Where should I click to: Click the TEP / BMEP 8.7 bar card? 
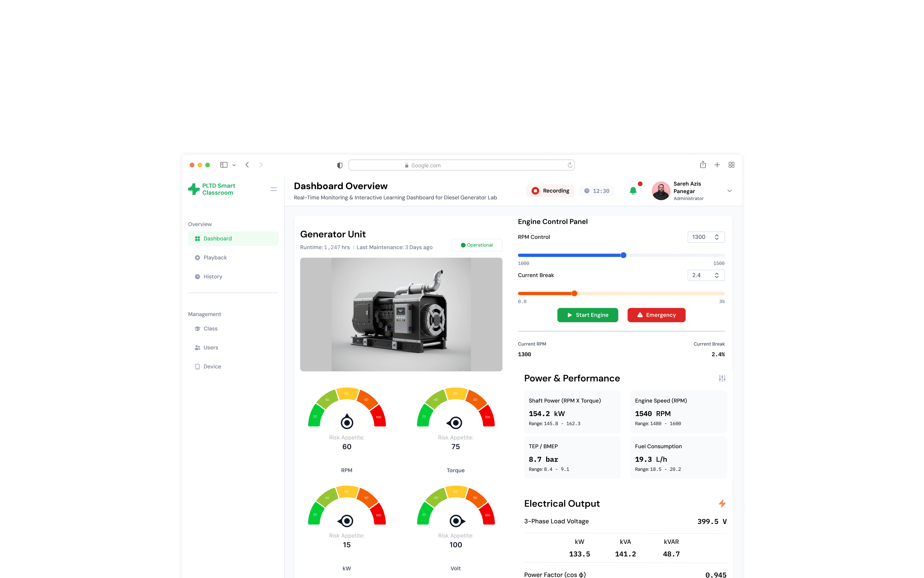572,457
